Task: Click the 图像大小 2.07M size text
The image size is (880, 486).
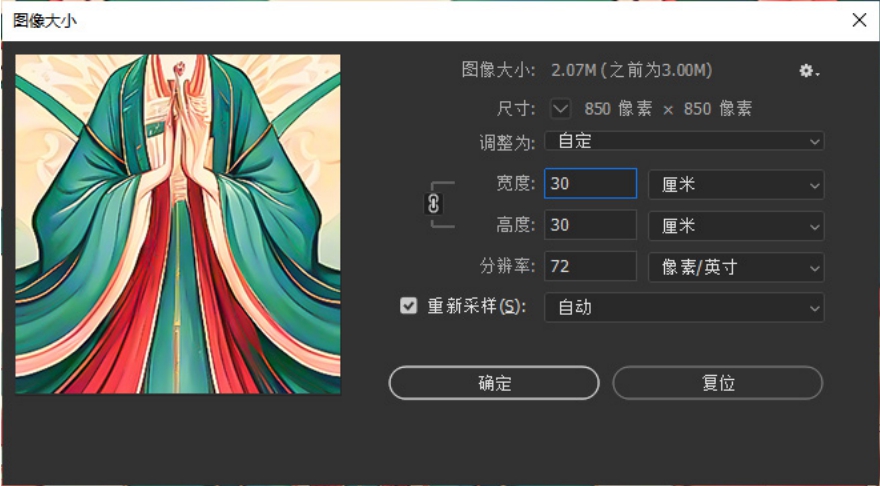Action: [631, 70]
